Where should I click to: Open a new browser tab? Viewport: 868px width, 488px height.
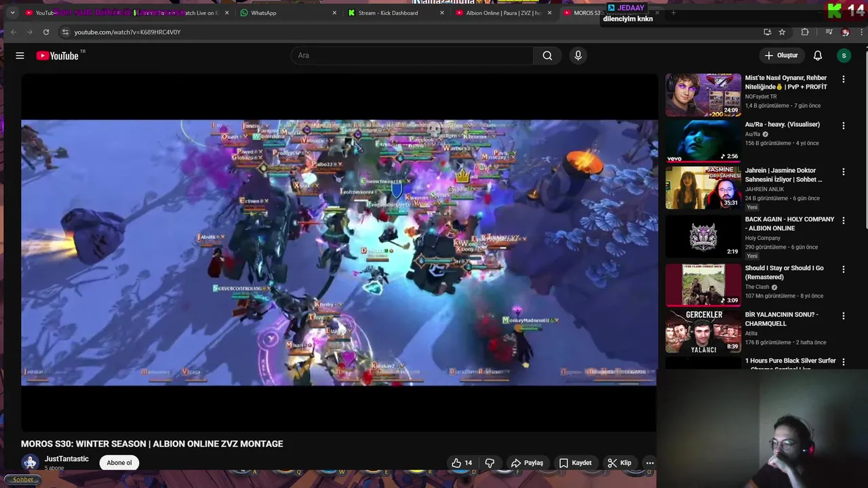(673, 13)
